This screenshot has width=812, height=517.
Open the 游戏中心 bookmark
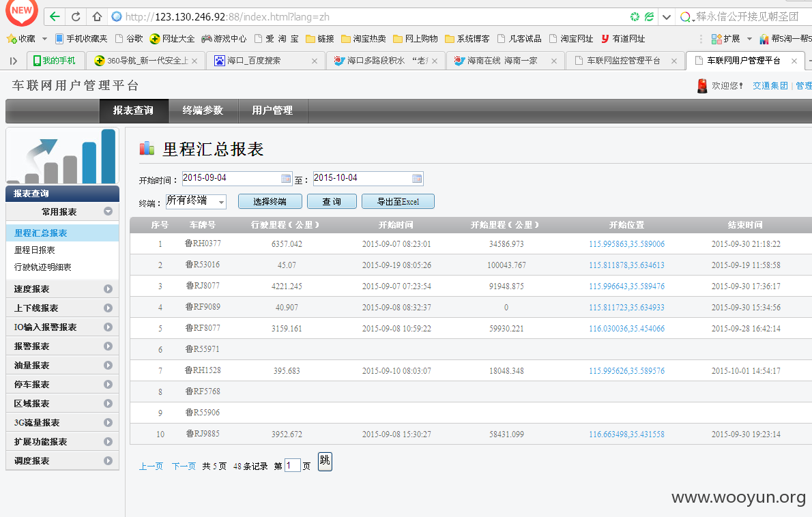[224, 39]
